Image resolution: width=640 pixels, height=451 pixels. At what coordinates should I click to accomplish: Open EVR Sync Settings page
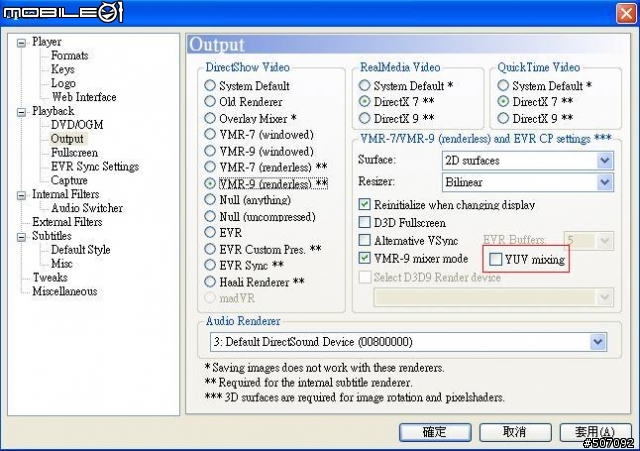(x=95, y=167)
